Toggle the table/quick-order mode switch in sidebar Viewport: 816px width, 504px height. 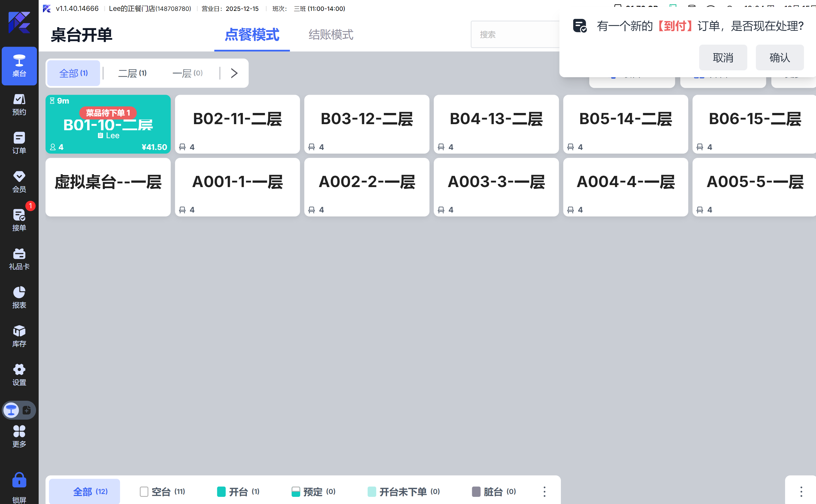pyautogui.click(x=19, y=410)
